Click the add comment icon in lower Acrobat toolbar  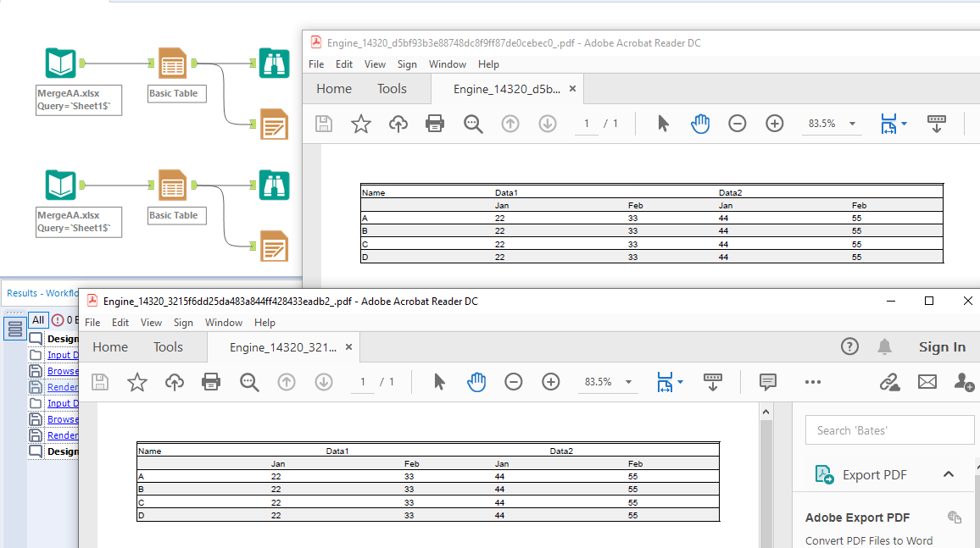768,382
